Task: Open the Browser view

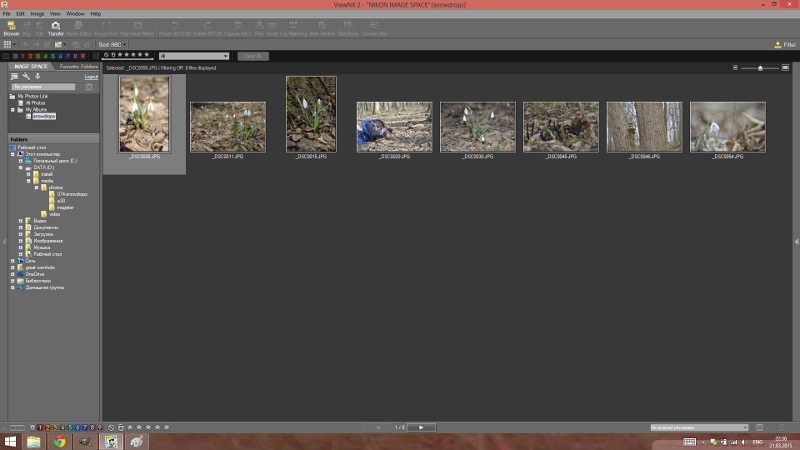Action: coord(11,29)
